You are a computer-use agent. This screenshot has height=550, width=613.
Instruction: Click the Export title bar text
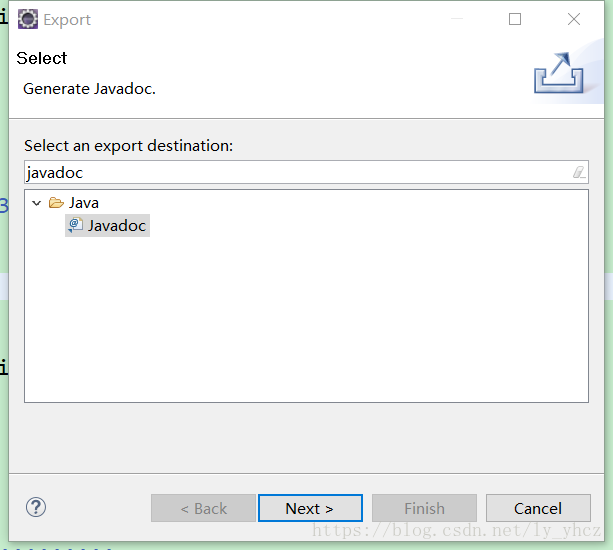pos(67,20)
